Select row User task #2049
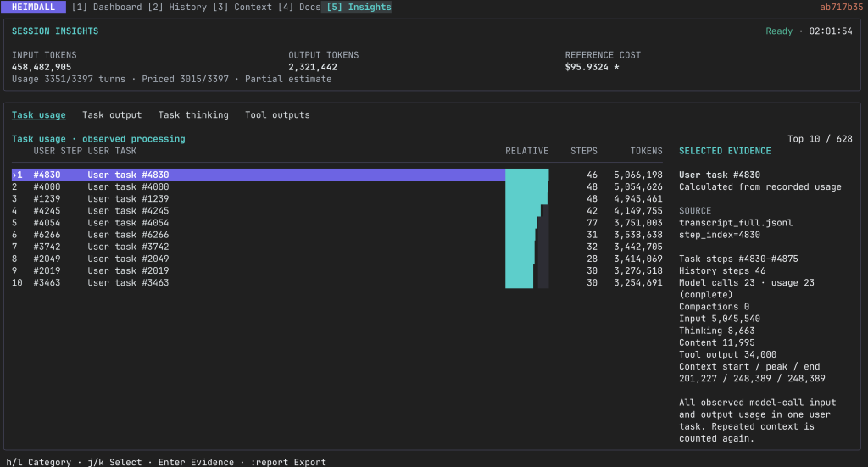Image resolution: width=868 pixels, height=467 pixels. 337,259
